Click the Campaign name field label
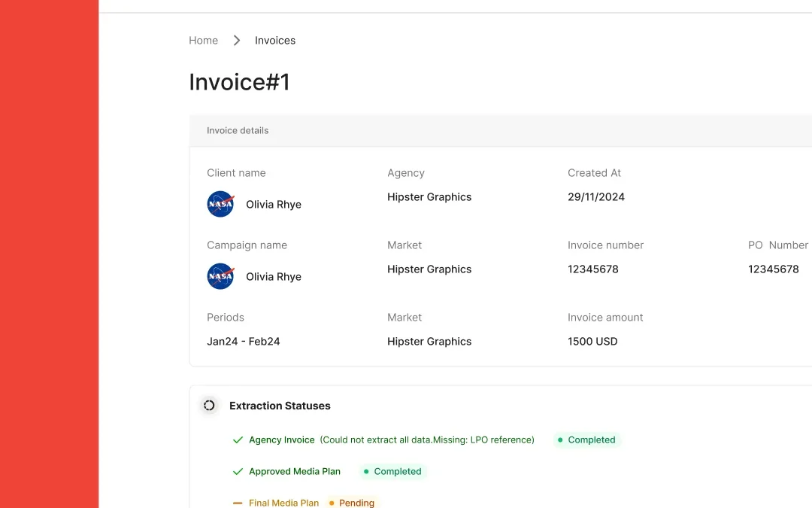 coord(247,245)
